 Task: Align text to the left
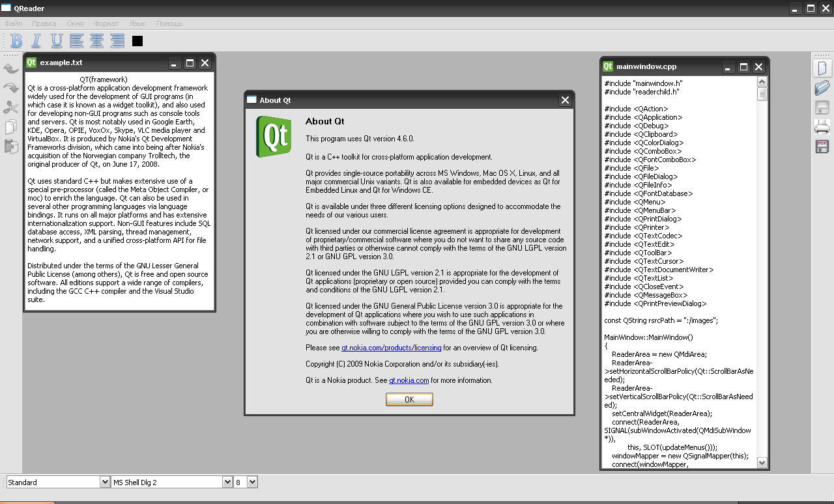pyautogui.click(x=77, y=41)
